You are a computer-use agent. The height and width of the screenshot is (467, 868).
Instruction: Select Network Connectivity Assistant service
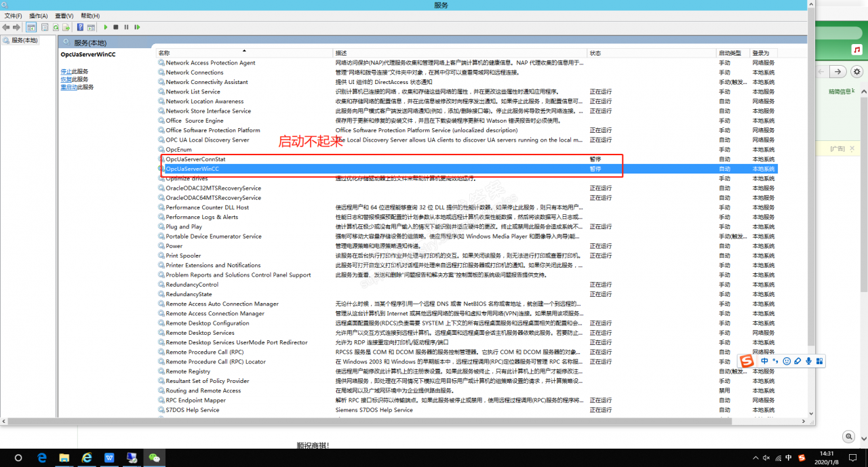tap(467, 82)
